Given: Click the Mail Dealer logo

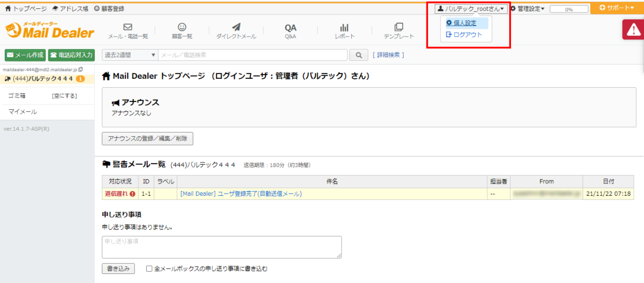Looking at the screenshot, I should coord(49,31).
